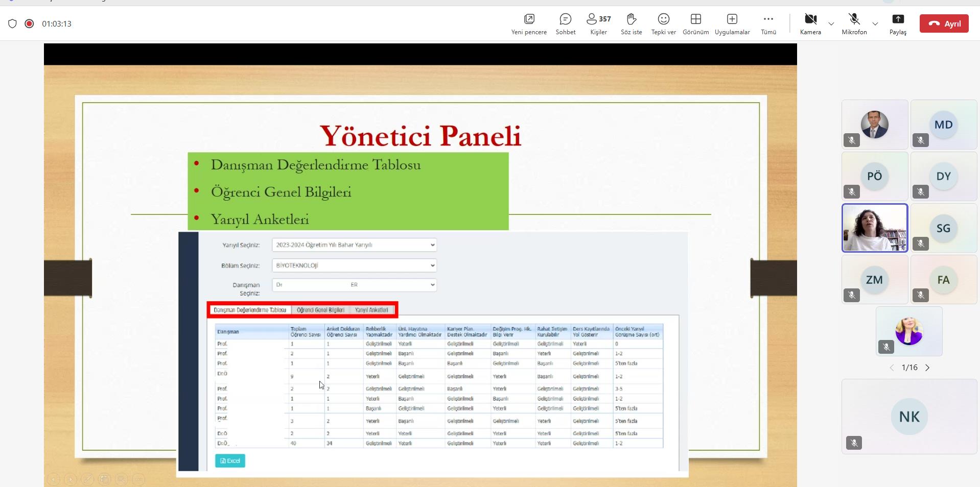
Task: Click the red recording indicator
Action: click(29, 23)
